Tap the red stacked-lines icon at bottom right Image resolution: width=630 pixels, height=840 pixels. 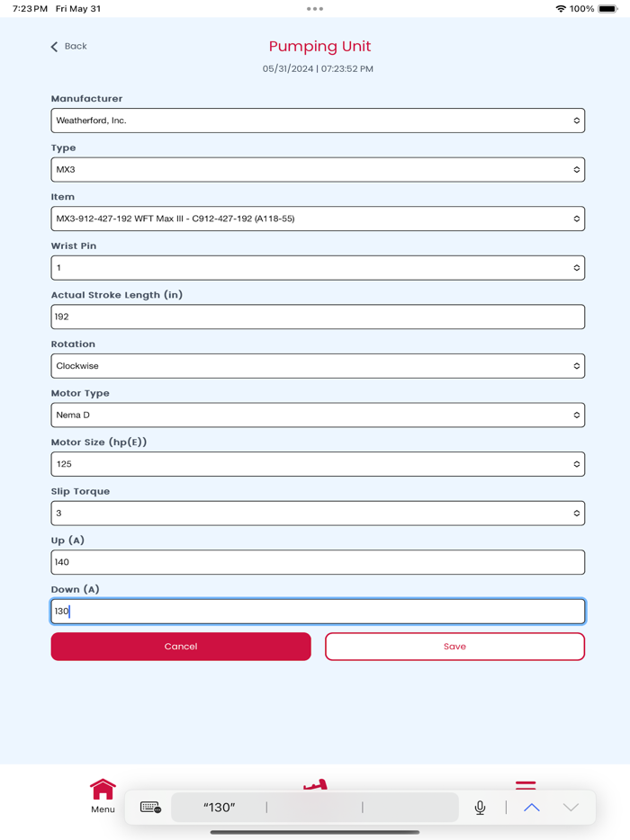click(x=526, y=784)
